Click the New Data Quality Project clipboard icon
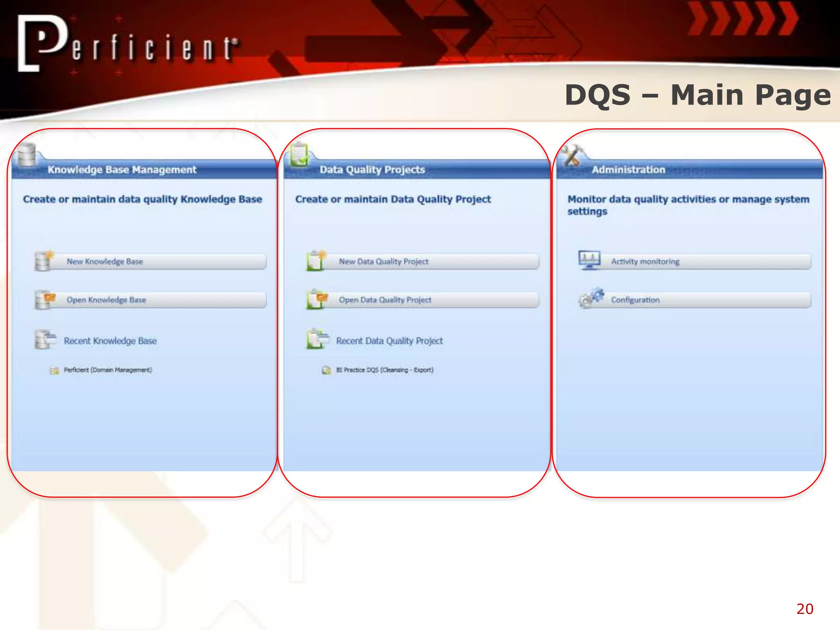 (x=316, y=261)
